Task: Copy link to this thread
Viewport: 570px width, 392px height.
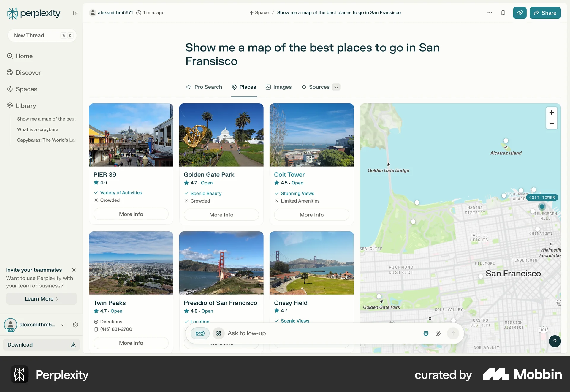Action: coord(519,13)
